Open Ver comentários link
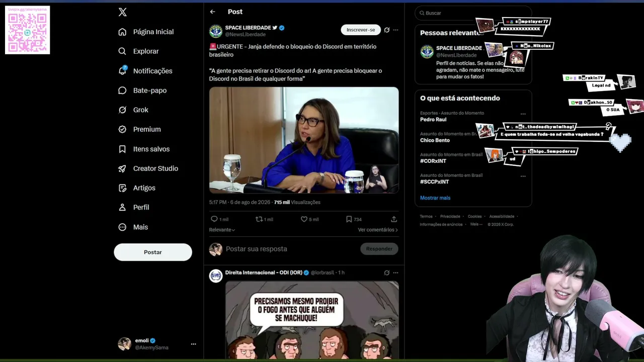The width and height of the screenshot is (644, 362). 378,230
